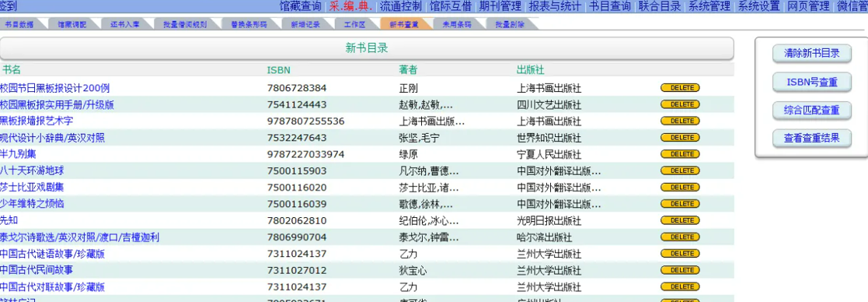Image resolution: width=868 pixels, height=302 pixels.
Task: Switch to the 批量剔除 tab
Action: click(511, 24)
